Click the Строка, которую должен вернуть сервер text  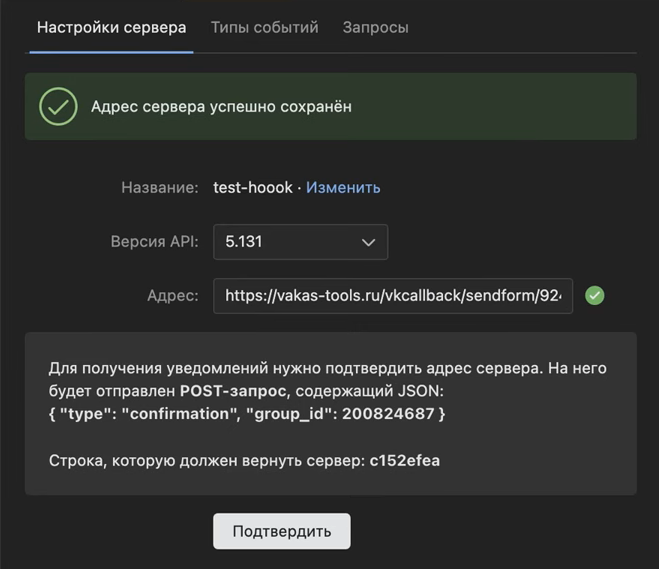pos(206,460)
